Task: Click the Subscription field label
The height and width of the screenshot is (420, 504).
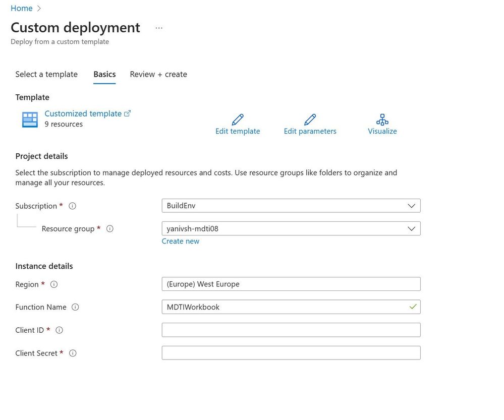Action: pyautogui.click(x=36, y=206)
